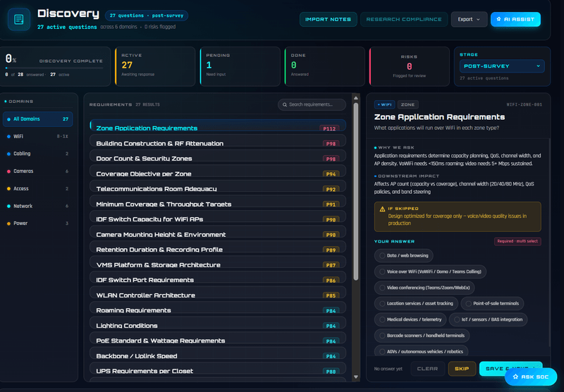Open Backbone / Uplink Speed row
Viewport: 564px width, 392px height.
218,353
